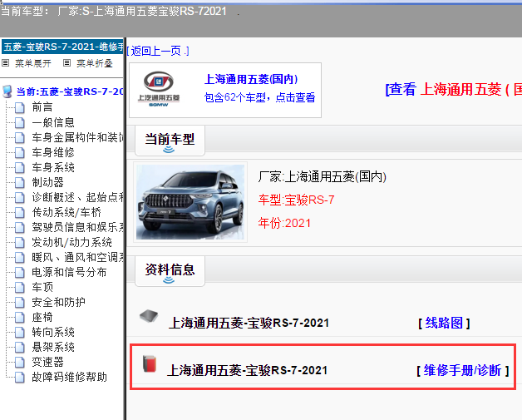Click the computer icon beside 当前:五菱-宝骏RS-7
Screen dimensions: 522x420
point(7,91)
